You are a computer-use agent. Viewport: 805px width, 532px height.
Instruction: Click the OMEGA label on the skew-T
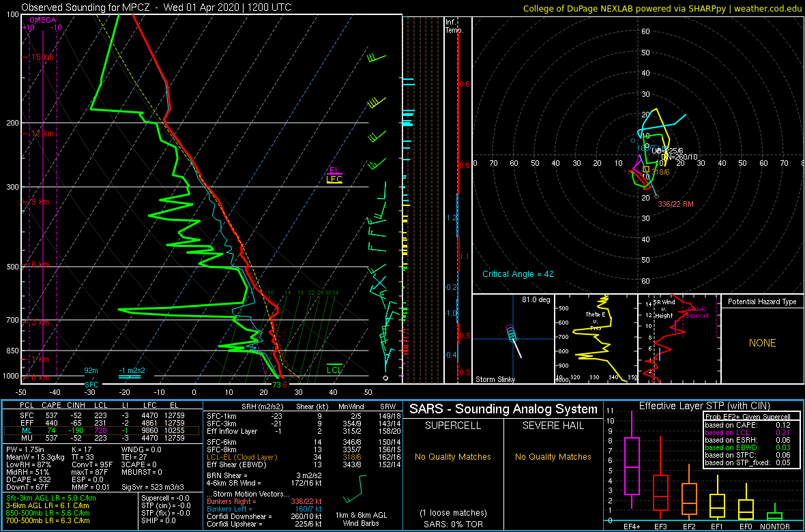[x=42, y=20]
